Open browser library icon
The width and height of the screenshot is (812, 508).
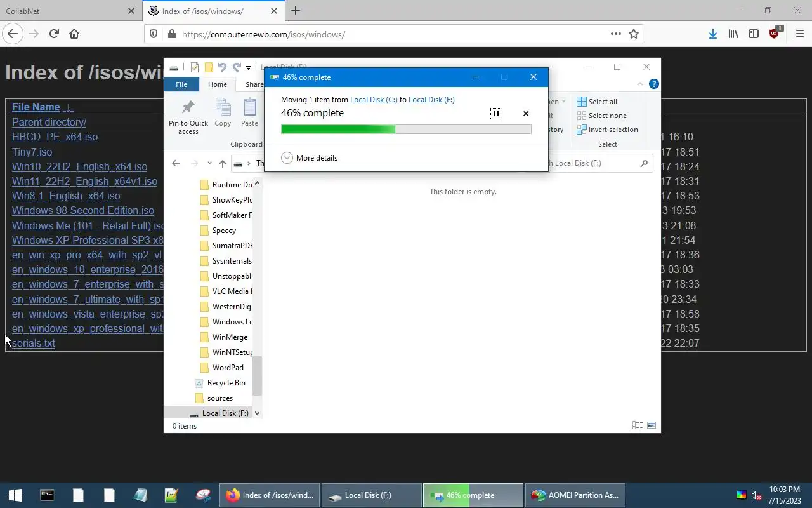(x=733, y=34)
